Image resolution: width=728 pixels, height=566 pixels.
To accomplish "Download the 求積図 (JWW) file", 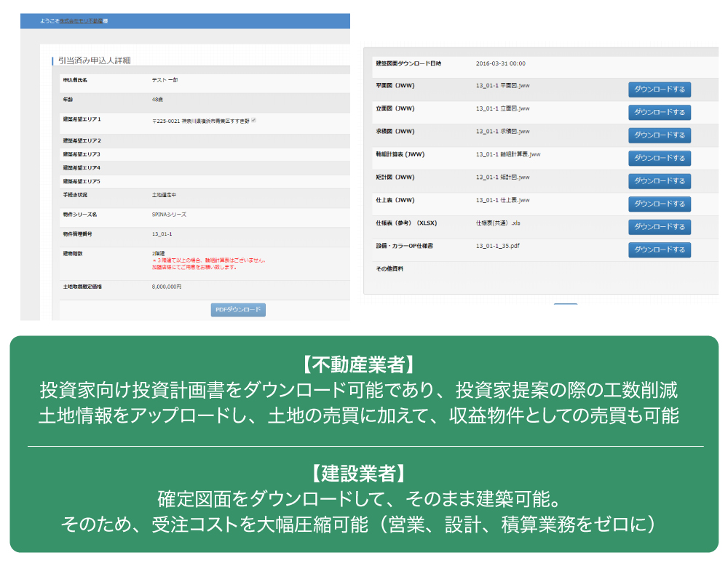I will 660,135.
